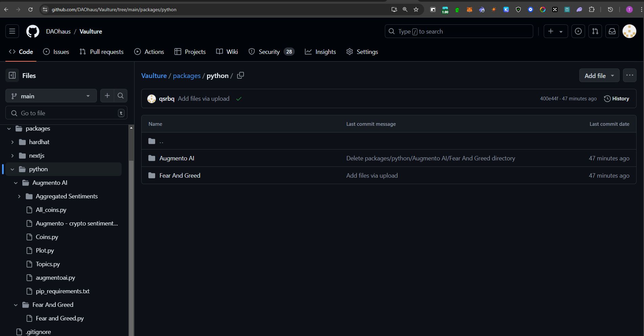Image resolution: width=644 pixels, height=336 pixels.
Task: Click the file tree vertical scrollbar
Action: 131,248
